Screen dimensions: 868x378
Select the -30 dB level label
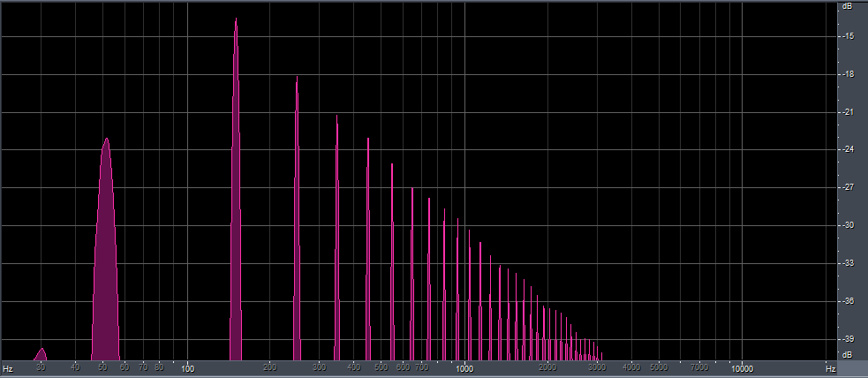point(847,226)
